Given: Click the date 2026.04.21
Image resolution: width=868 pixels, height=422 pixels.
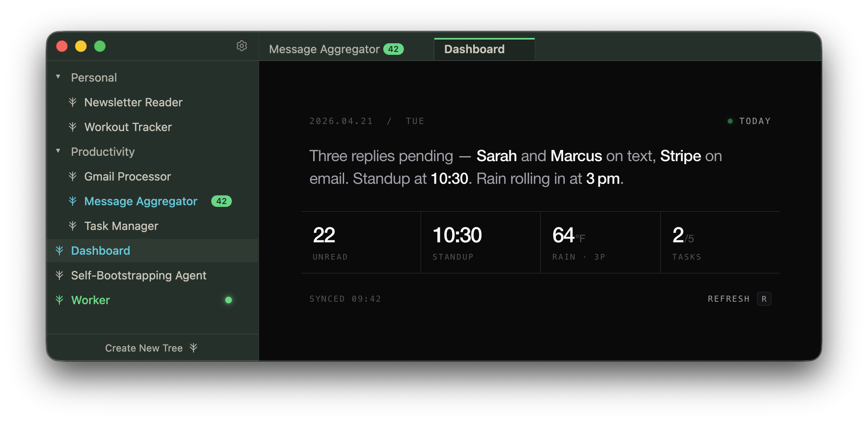Looking at the screenshot, I should pos(341,121).
